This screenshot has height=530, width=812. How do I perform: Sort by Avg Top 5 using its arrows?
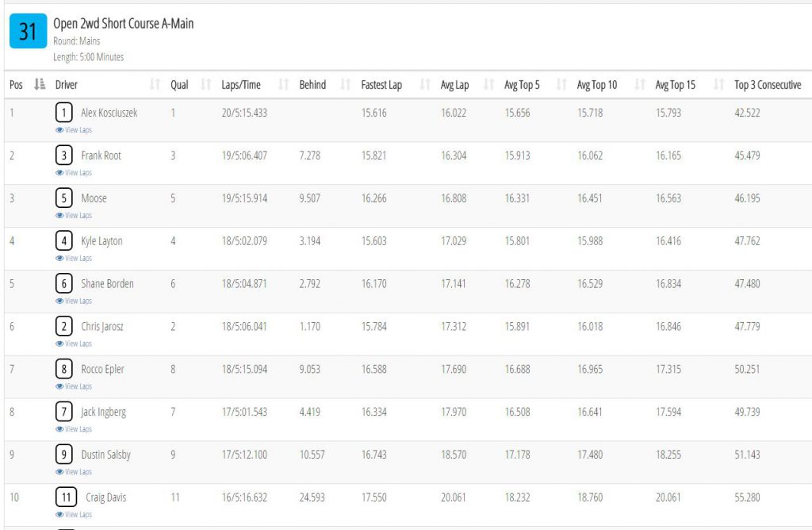[x=561, y=84]
